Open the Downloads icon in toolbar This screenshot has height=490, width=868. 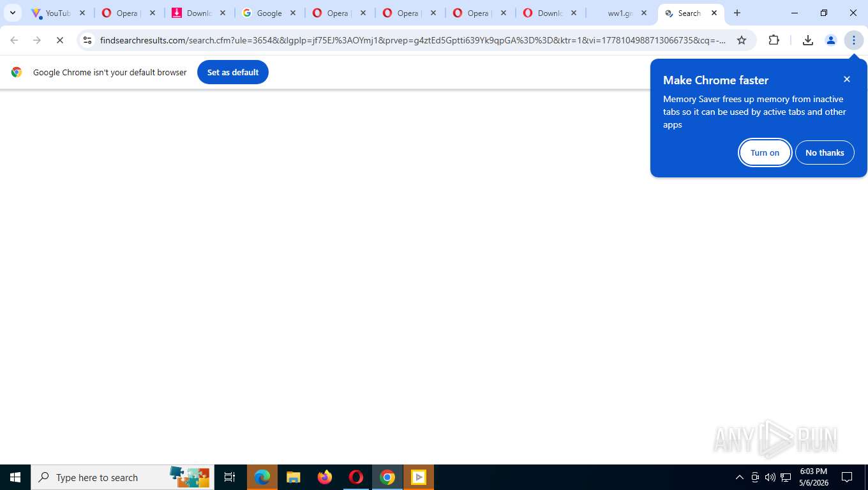[808, 40]
